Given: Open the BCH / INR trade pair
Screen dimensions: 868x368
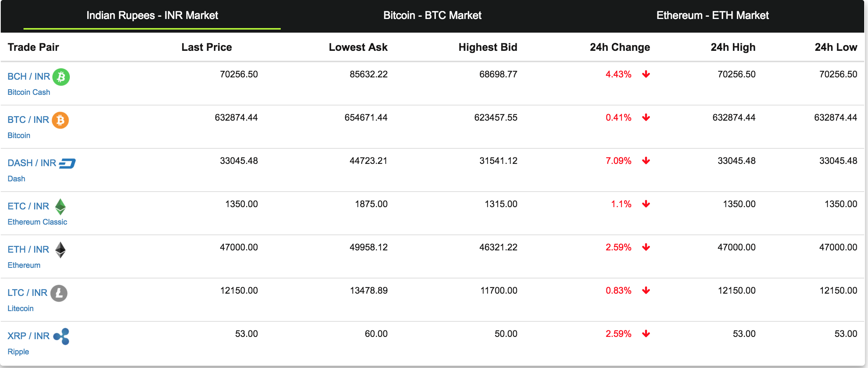Looking at the screenshot, I should point(29,77).
